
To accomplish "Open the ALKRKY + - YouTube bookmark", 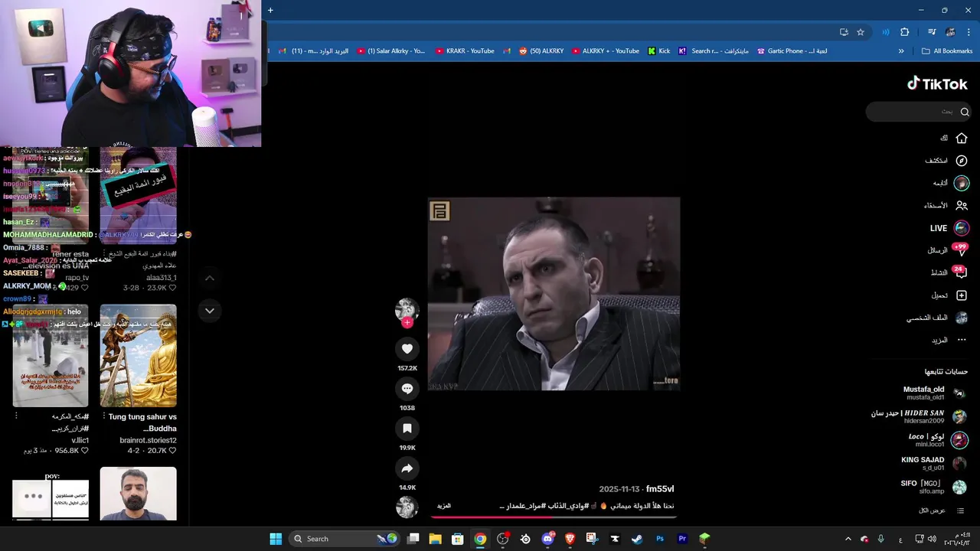I will pyautogui.click(x=604, y=51).
